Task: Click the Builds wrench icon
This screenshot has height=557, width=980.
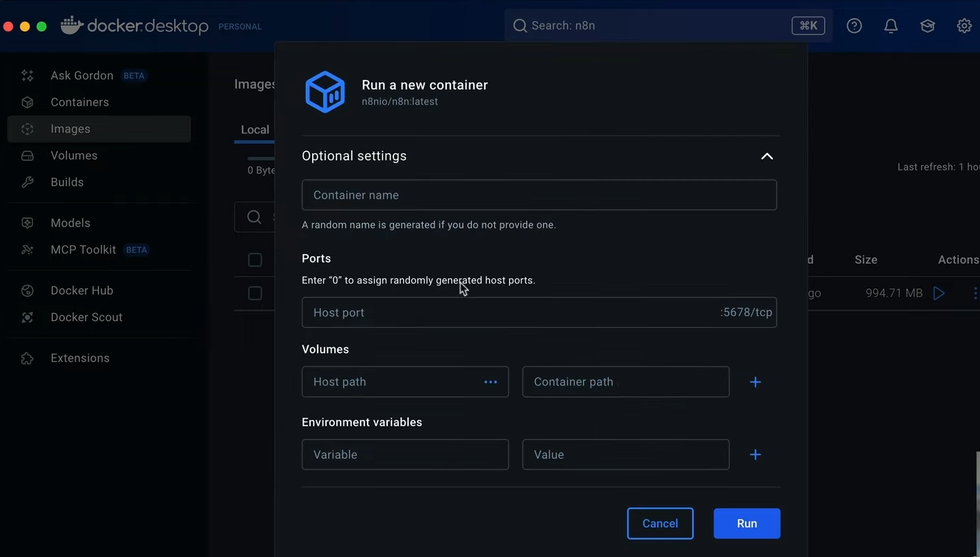Action: 27,182
